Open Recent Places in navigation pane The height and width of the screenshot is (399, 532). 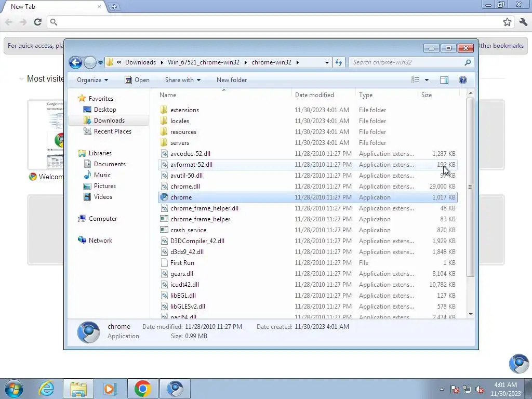point(113,131)
